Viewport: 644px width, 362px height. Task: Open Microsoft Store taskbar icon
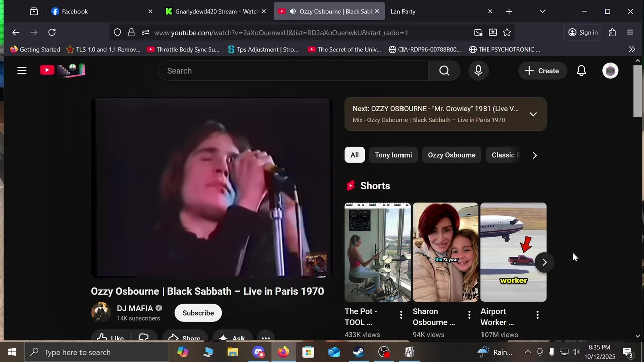[x=308, y=352]
